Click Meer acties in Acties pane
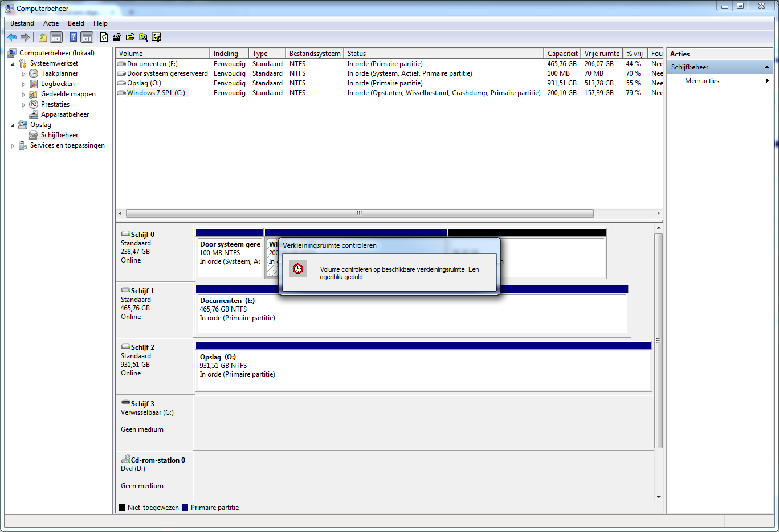 (x=702, y=81)
